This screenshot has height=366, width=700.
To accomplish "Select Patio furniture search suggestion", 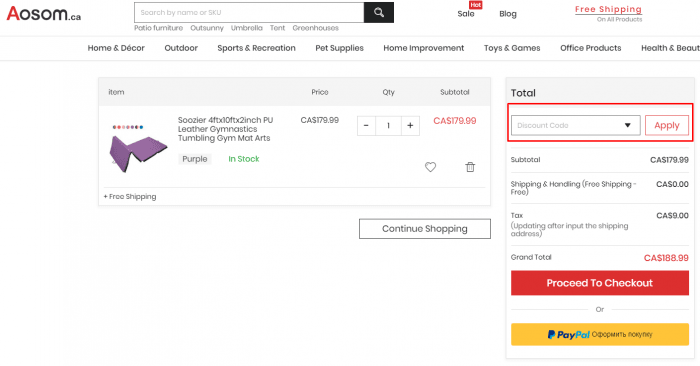I will click(158, 28).
